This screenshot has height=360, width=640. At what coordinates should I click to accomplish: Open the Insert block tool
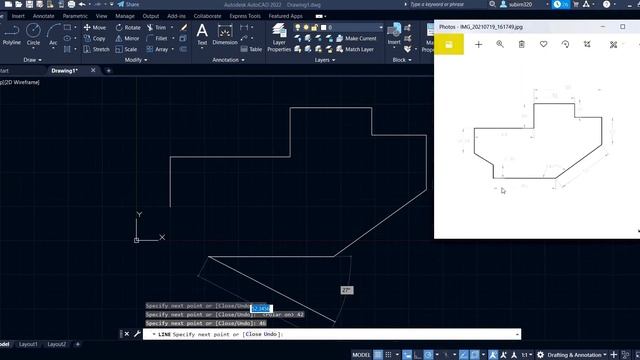tap(394, 34)
